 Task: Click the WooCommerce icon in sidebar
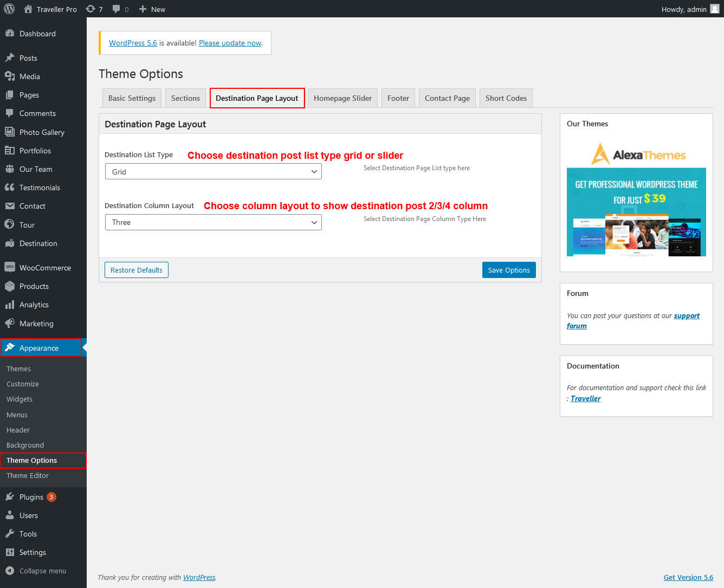coord(10,268)
